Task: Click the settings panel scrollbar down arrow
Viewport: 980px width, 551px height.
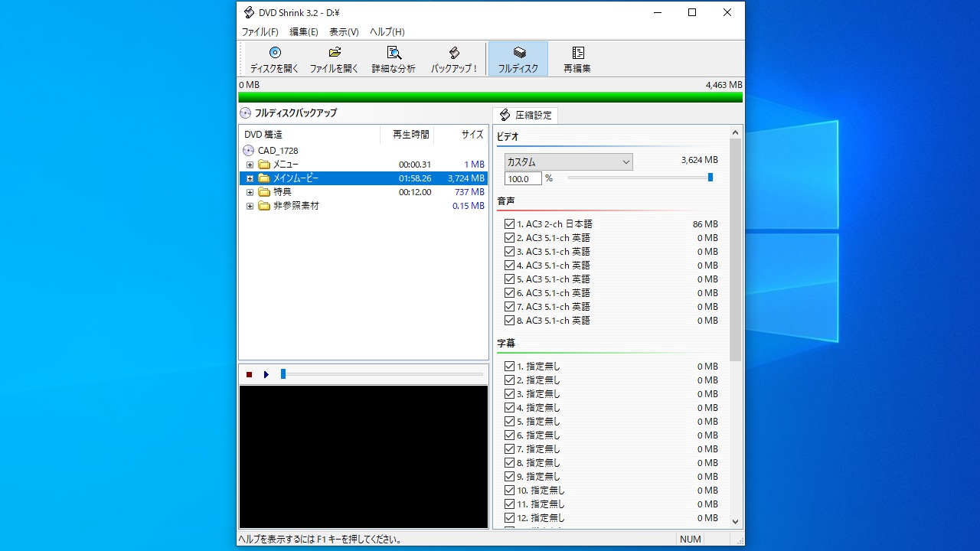Action: click(736, 522)
